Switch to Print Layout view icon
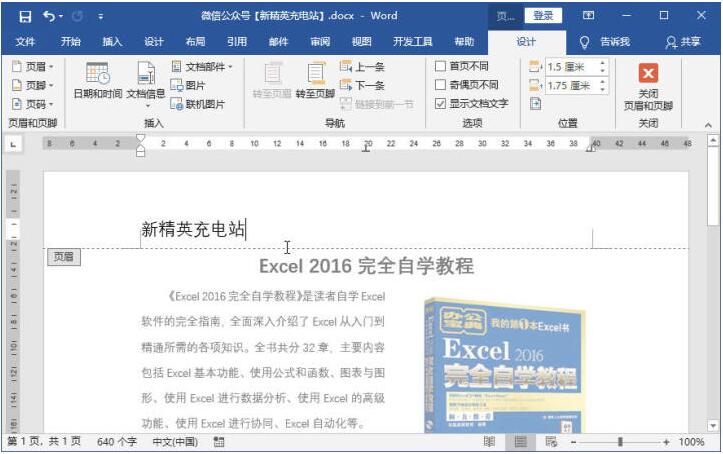The width and height of the screenshot is (723, 454). coord(520,442)
